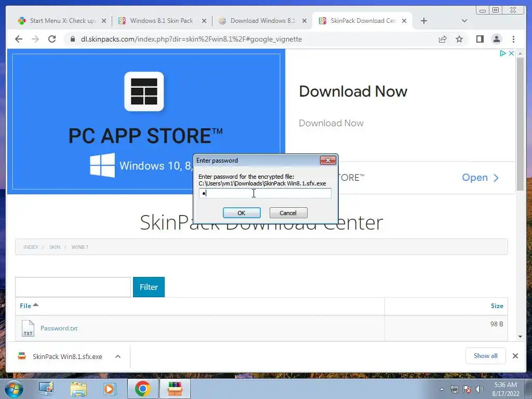532x399 pixels.
Task: Close the Start Menu X tab
Action: [104, 21]
